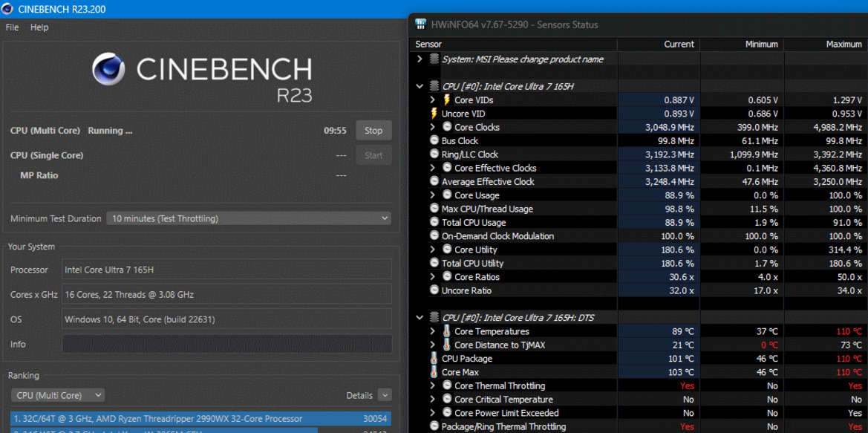Click the thermometer icon beside Core Distance to TjMAX
The image size is (868, 433).
pos(447,345)
